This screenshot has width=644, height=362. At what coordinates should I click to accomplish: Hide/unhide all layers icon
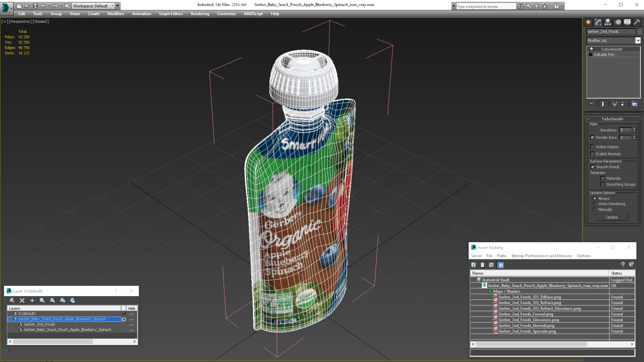[63, 300]
